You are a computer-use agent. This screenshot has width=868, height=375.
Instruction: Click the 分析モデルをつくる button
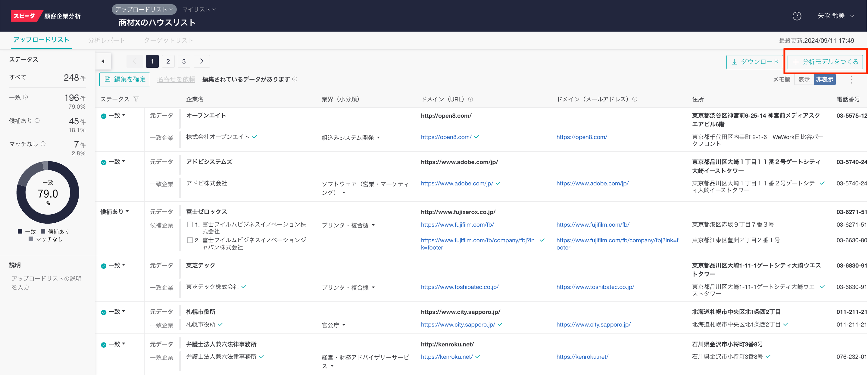point(825,62)
